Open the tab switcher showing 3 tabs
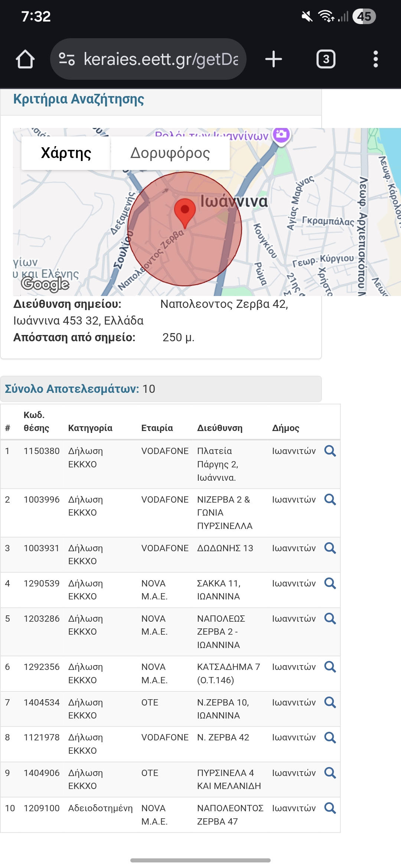This screenshot has width=401, height=868. [326, 59]
